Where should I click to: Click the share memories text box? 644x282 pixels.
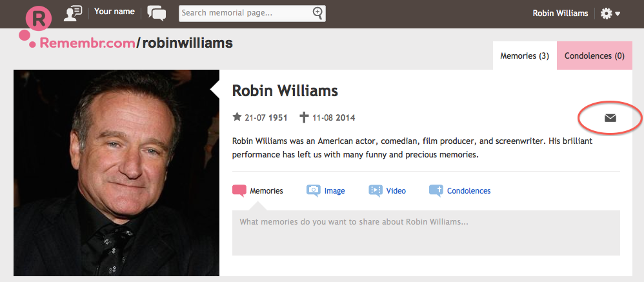(x=426, y=232)
